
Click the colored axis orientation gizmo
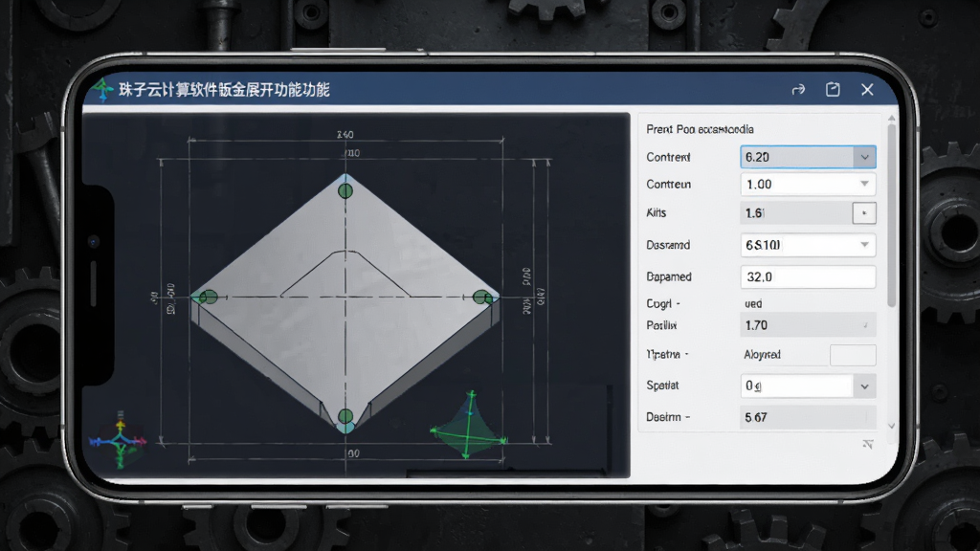[119, 440]
